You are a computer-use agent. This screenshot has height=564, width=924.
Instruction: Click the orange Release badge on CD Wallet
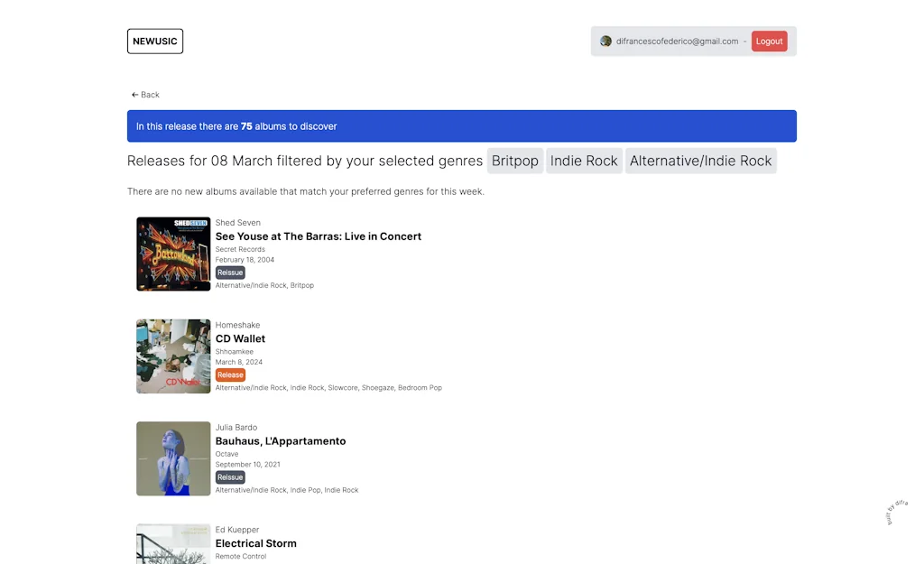coord(230,374)
